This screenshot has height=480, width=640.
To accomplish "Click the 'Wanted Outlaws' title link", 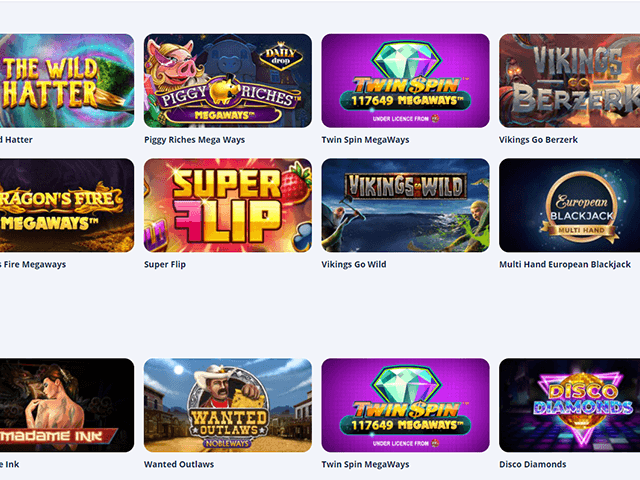I will [x=179, y=464].
